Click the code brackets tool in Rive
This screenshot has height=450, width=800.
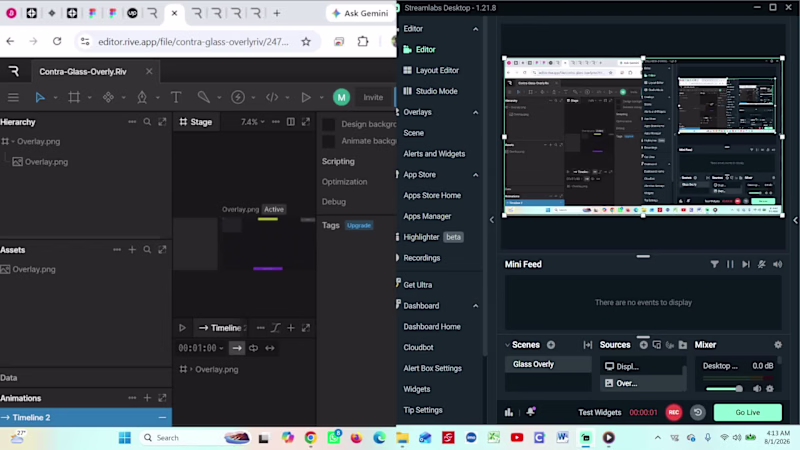(x=272, y=97)
